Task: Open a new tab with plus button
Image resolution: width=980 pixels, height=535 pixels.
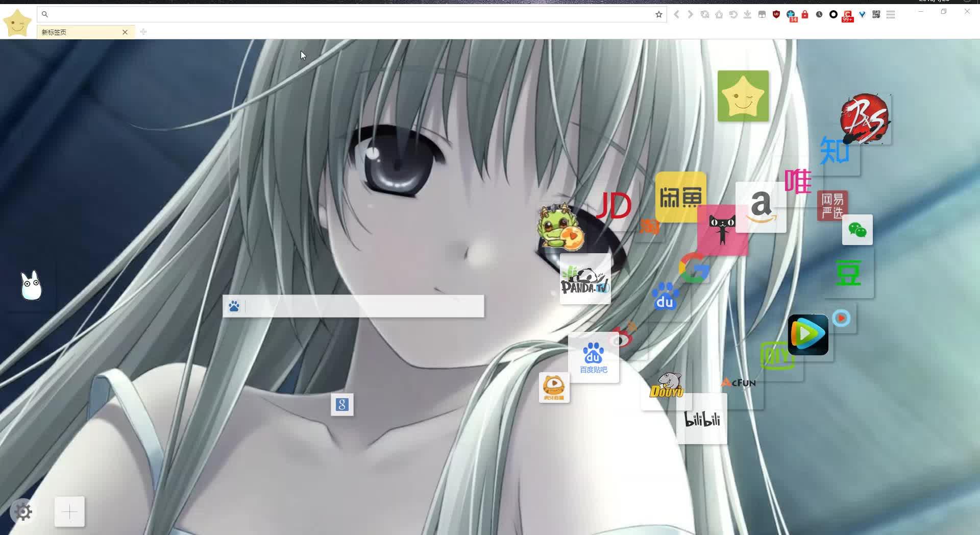Action: (143, 32)
